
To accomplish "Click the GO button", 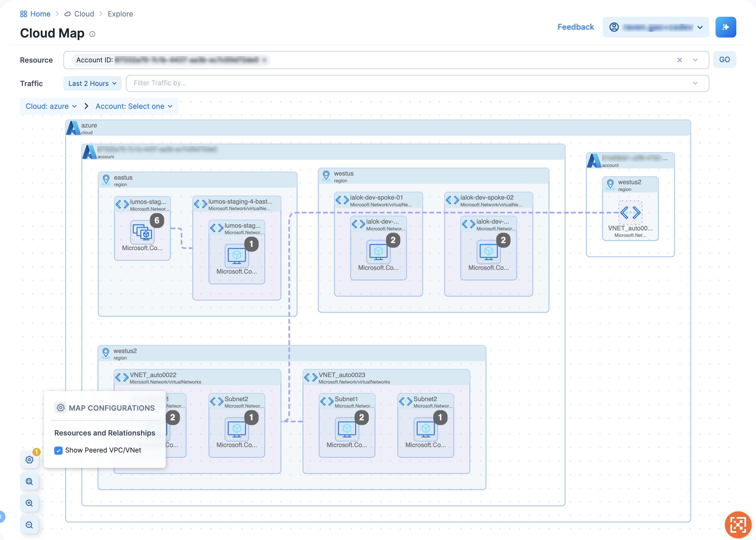I will click(x=724, y=60).
